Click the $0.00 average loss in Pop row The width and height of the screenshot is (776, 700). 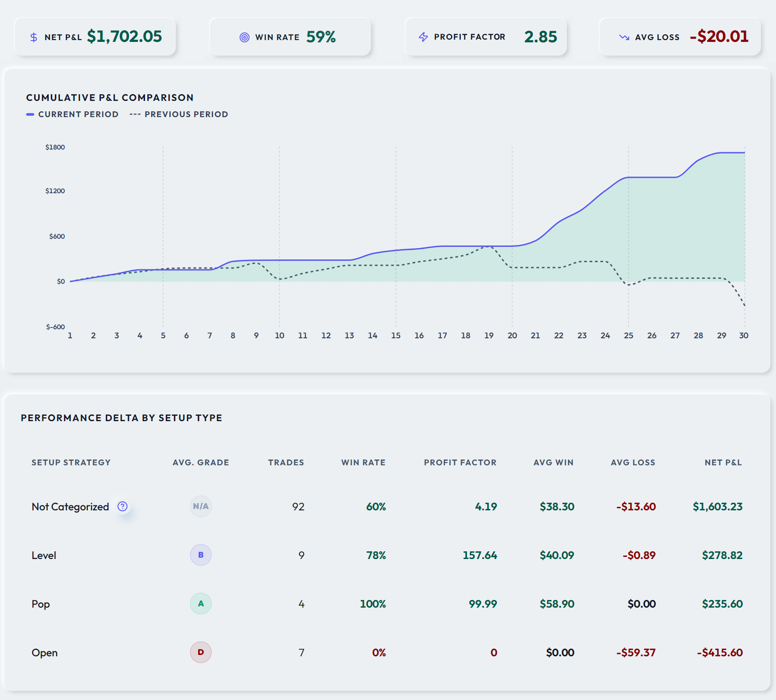(642, 604)
